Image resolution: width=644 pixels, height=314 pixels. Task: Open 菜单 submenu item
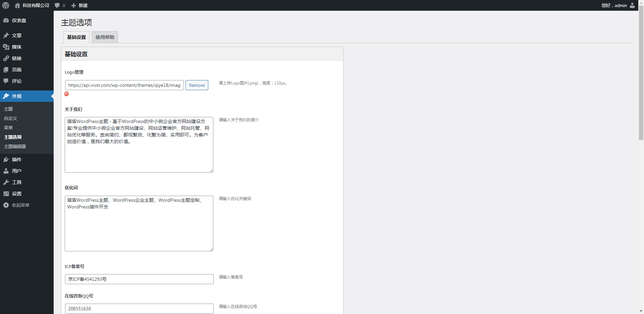click(x=8, y=128)
